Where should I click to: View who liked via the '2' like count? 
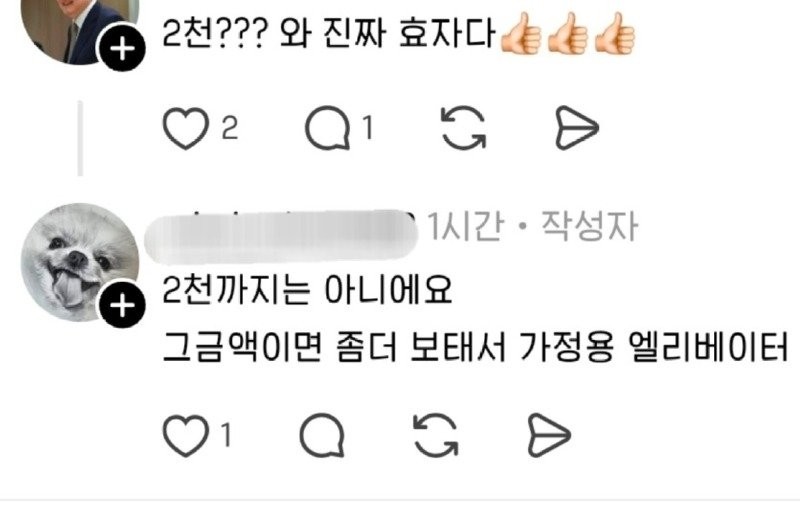pyautogui.click(x=230, y=128)
